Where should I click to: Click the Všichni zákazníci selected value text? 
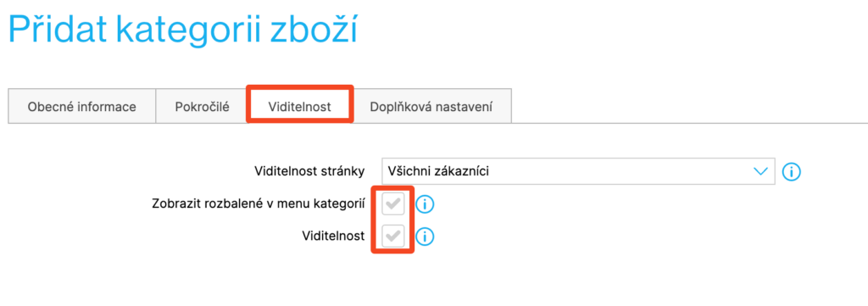point(438,171)
